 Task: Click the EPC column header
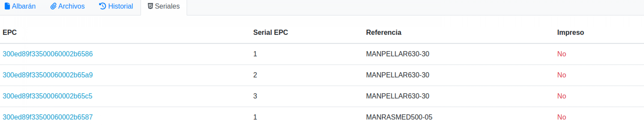(10, 32)
